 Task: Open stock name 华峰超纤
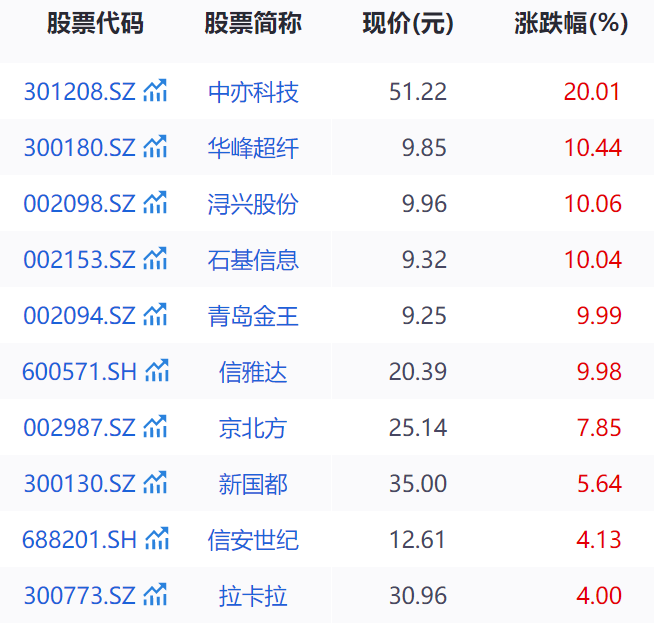pyautogui.click(x=253, y=148)
